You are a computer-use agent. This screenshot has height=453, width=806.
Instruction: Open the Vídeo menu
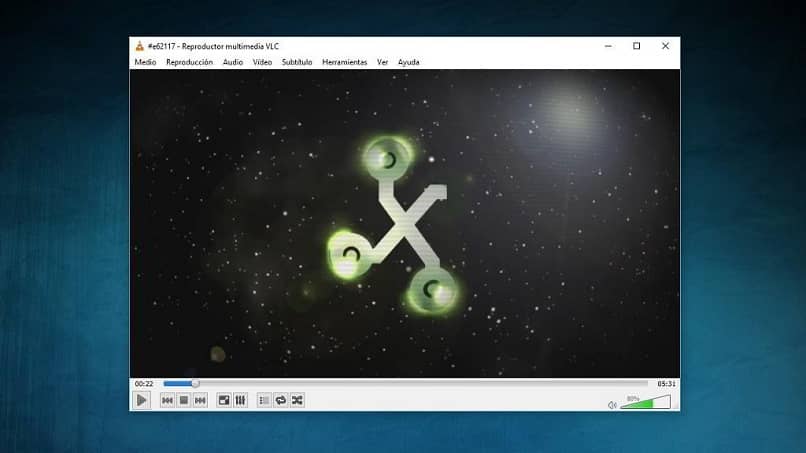262,62
